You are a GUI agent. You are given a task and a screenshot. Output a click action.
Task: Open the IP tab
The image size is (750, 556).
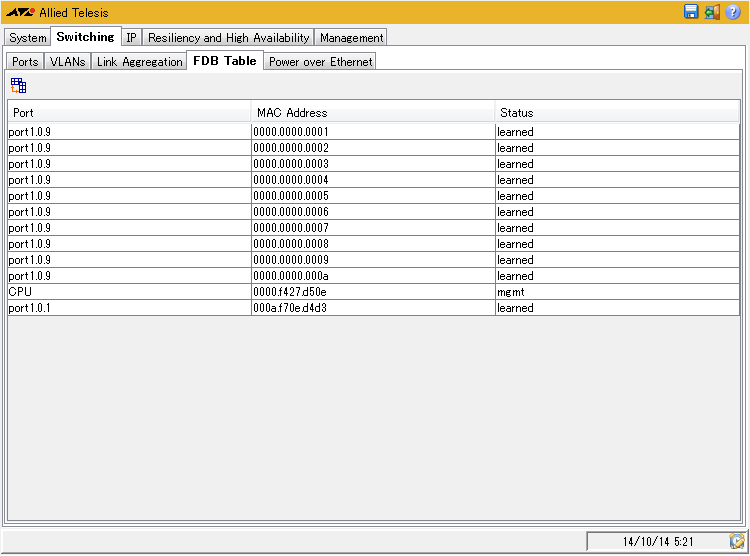[131, 37]
